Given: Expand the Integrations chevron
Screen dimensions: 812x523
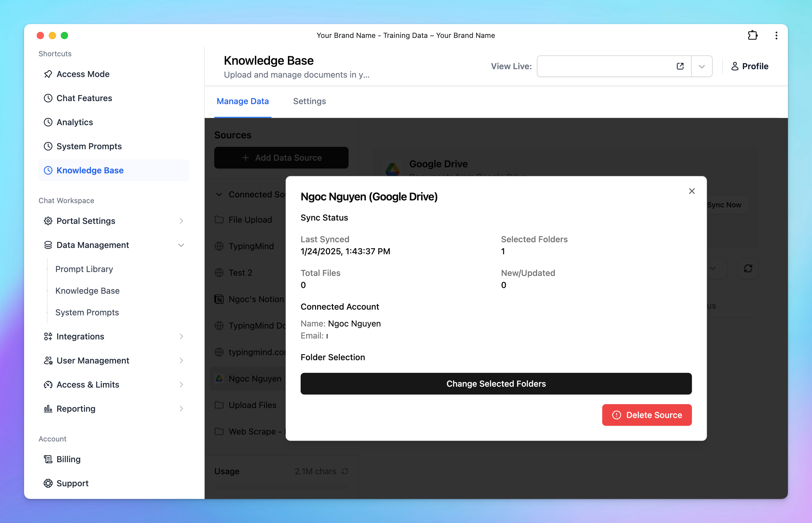Looking at the screenshot, I should 181,336.
